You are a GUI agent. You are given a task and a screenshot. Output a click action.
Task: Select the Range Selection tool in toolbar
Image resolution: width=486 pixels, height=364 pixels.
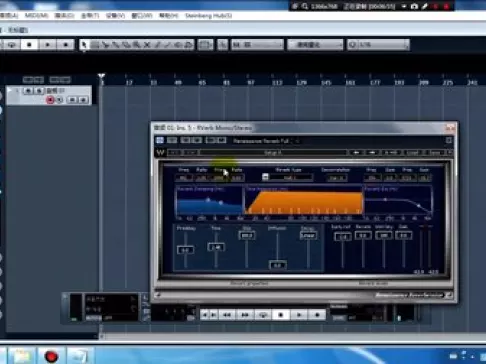pyautogui.click(x=95, y=45)
